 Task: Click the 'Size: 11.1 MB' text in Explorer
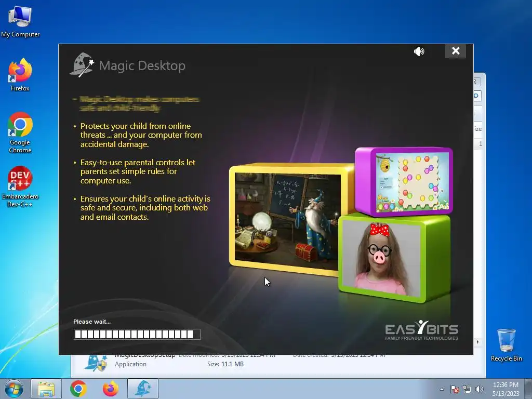(225, 364)
